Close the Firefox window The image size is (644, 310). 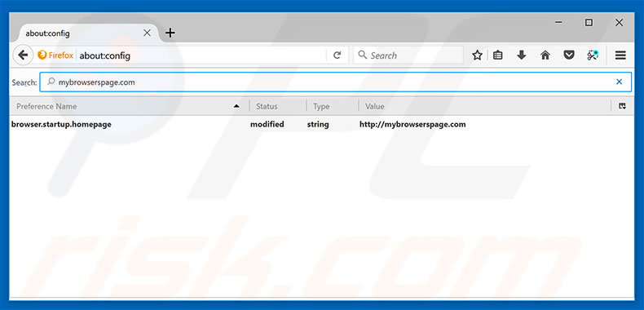[x=619, y=23]
